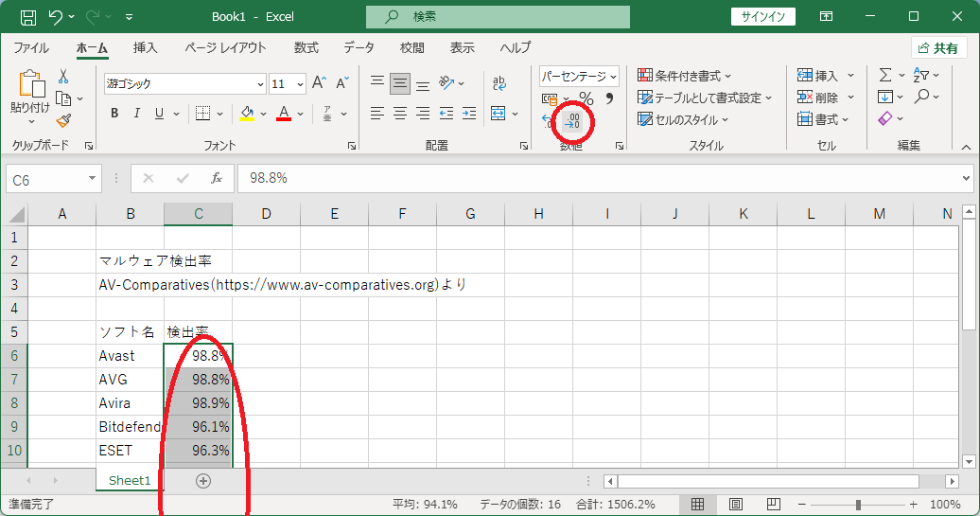The height and width of the screenshot is (516, 980).
Task: Toggle italic formatting
Action: click(137, 114)
